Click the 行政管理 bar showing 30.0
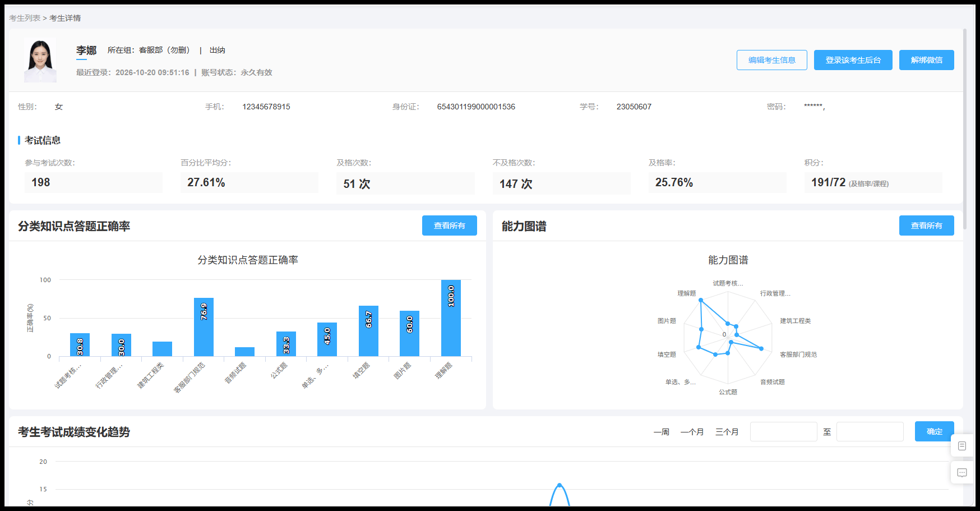Viewport: 980px width, 511px height. [x=121, y=345]
